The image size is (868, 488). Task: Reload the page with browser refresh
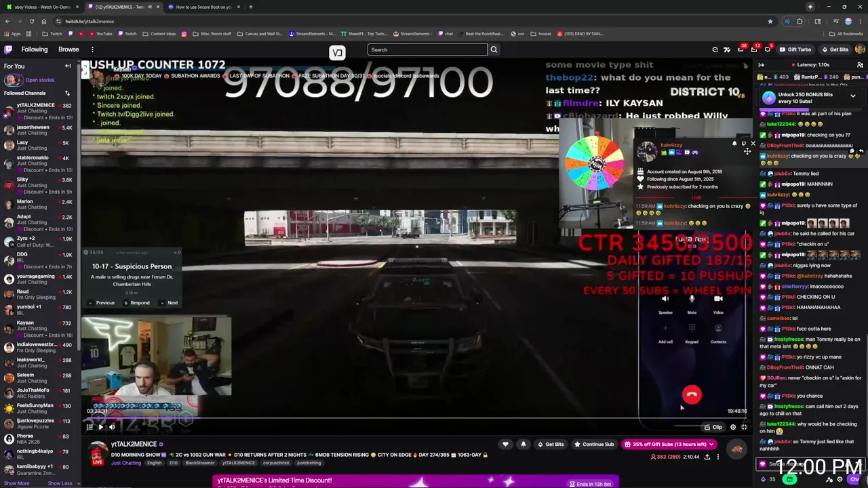(31, 21)
